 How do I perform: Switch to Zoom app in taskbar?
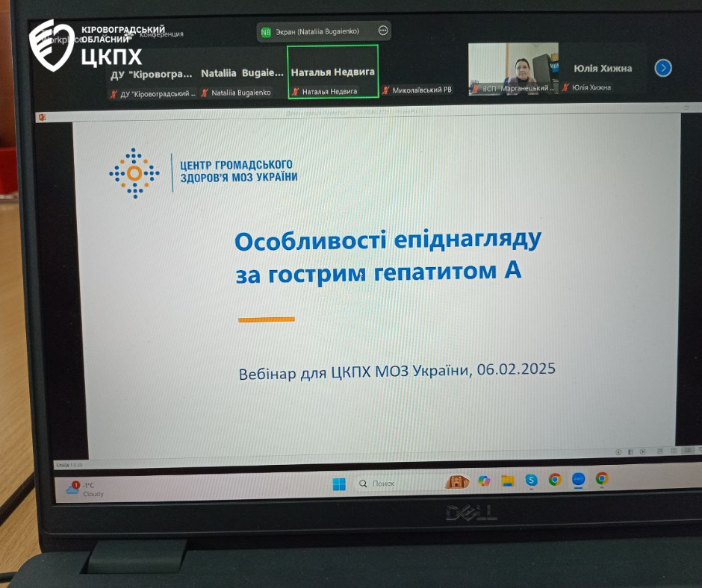[578, 479]
